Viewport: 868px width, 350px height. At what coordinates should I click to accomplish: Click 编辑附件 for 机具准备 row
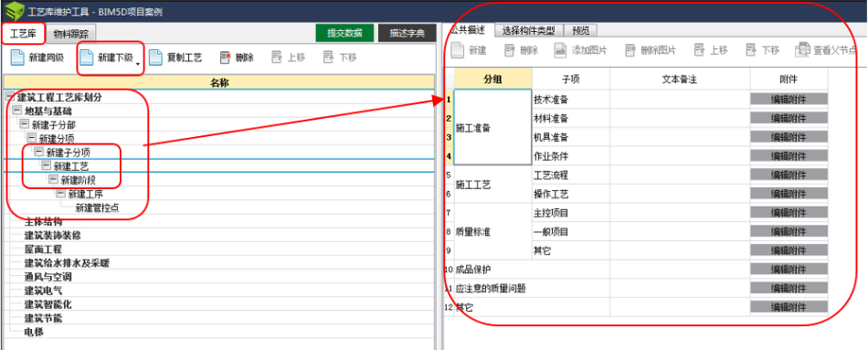point(789,137)
